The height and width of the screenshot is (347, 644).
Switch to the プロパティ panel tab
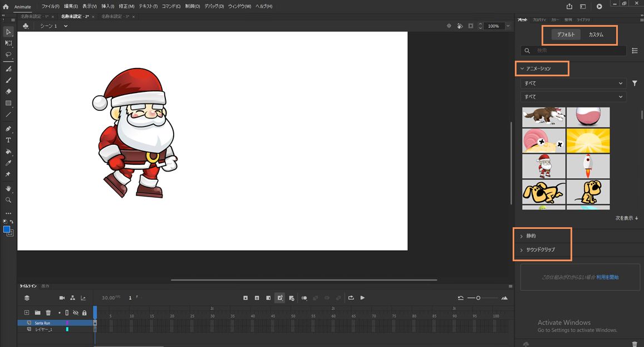tap(539, 19)
